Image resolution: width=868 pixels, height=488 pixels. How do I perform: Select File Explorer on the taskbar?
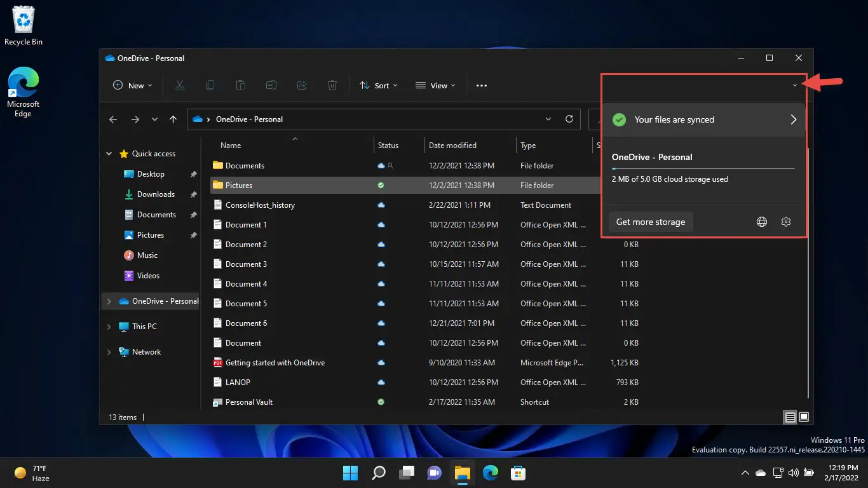pyautogui.click(x=463, y=473)
